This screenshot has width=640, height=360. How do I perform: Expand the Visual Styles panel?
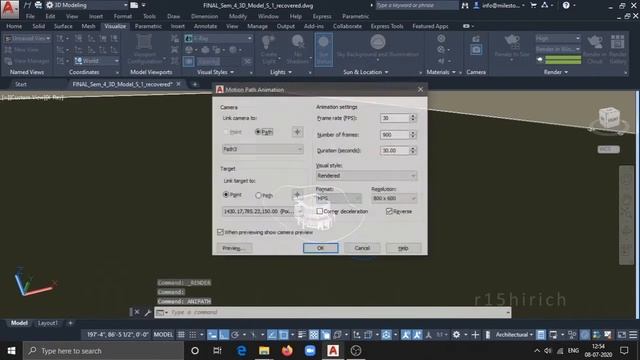[x=216, y=72]
